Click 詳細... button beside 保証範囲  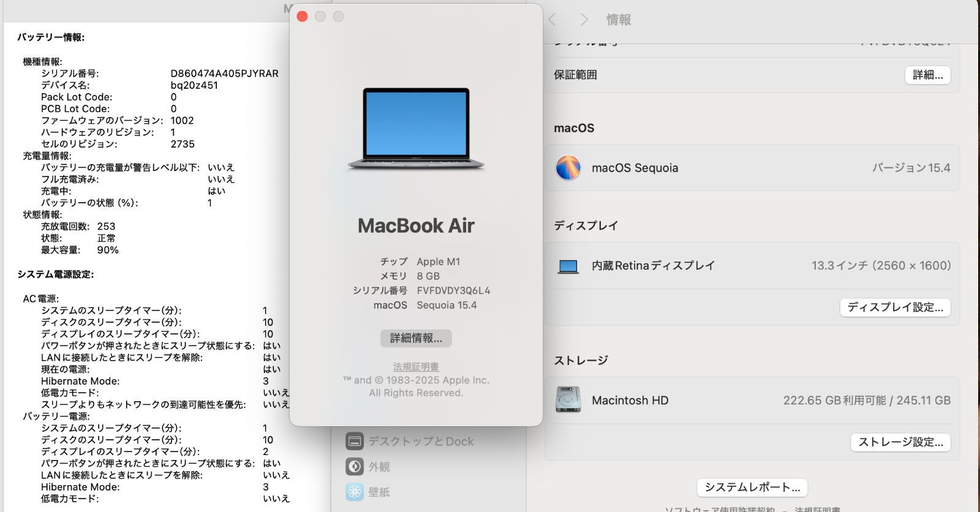(x=927, y=75)
